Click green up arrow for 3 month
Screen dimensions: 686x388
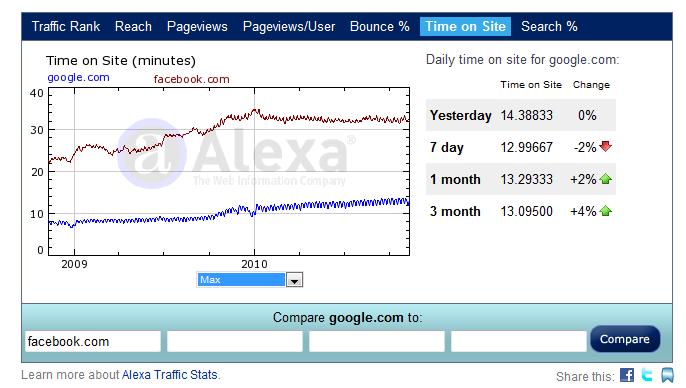click(606, 211)
